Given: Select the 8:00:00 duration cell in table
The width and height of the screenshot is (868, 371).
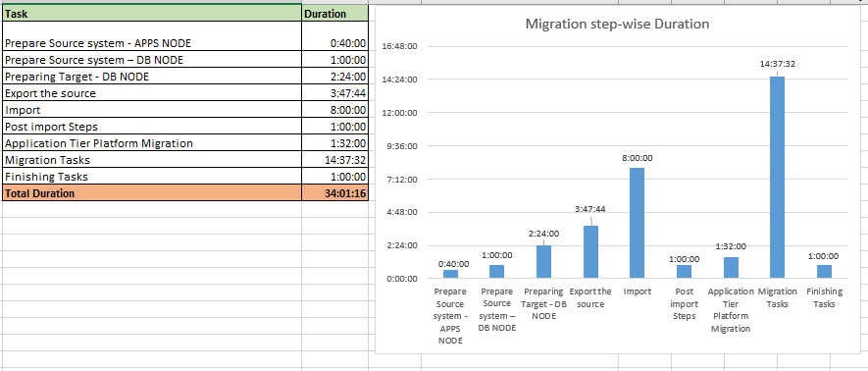Looking at the screenshot, I should pos(334,110).
